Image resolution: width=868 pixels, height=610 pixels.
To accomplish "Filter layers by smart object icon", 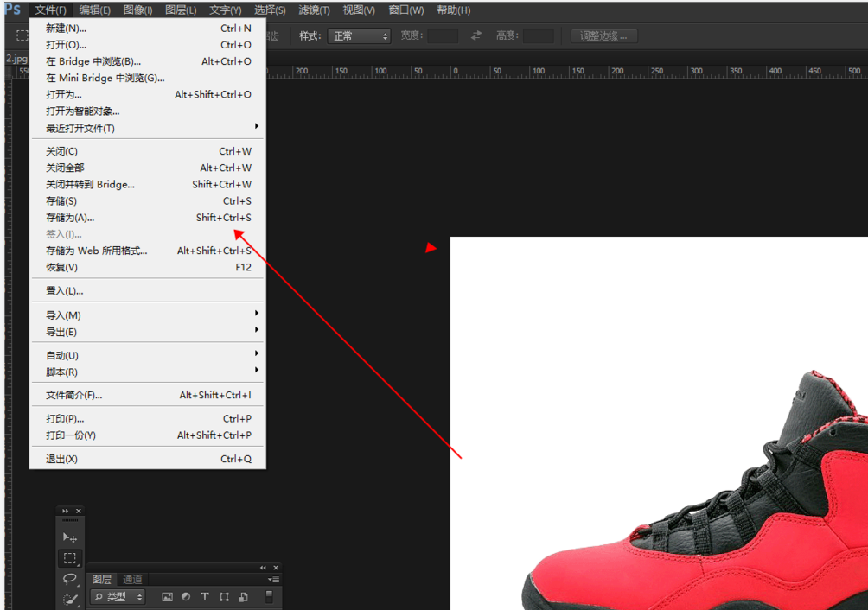I will tap(243, 597).
